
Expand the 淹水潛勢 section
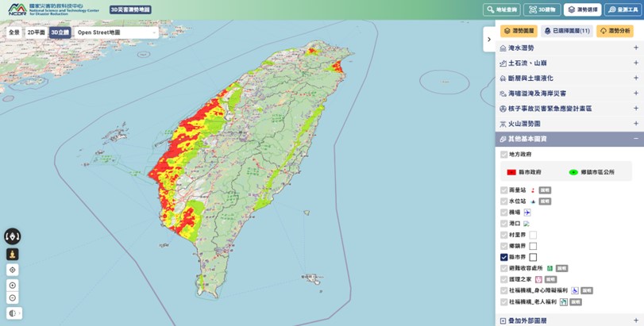point(635,48)
